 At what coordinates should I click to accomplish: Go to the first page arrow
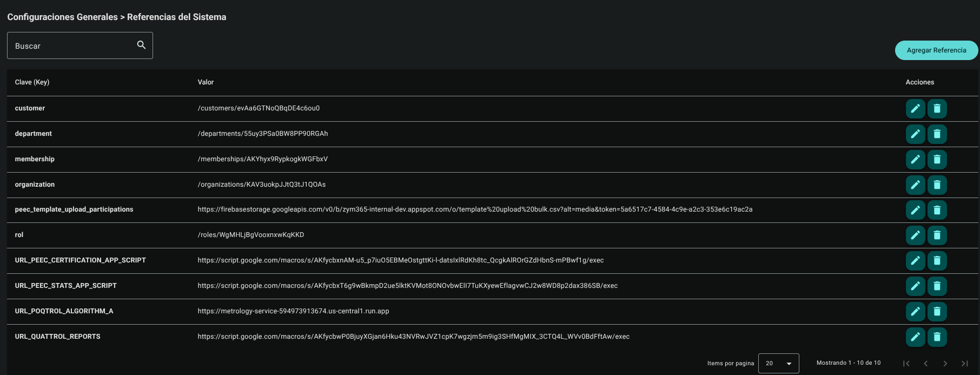pyautogui.click(x=906, y=364)
